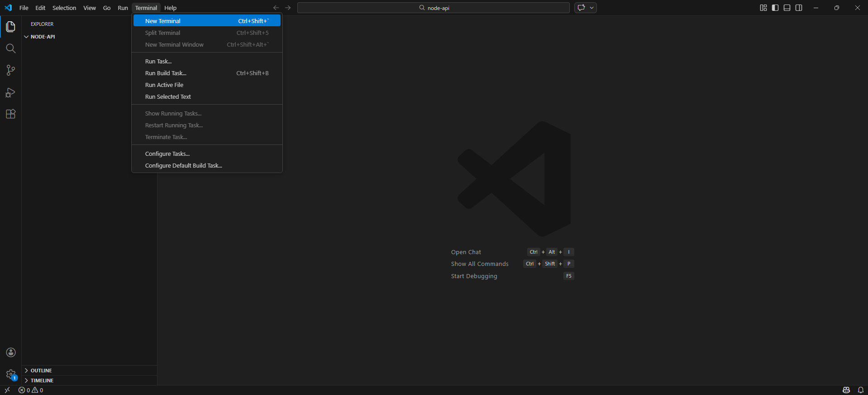Toggle the bottom panel layout button
868x395 pixels.
pos(787,8)
